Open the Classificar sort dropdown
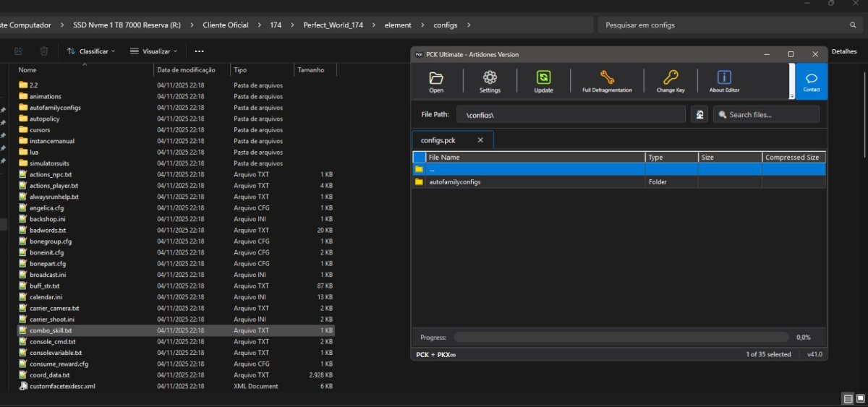The height and width of the screenshot is (407, 868). coord(91,51)
